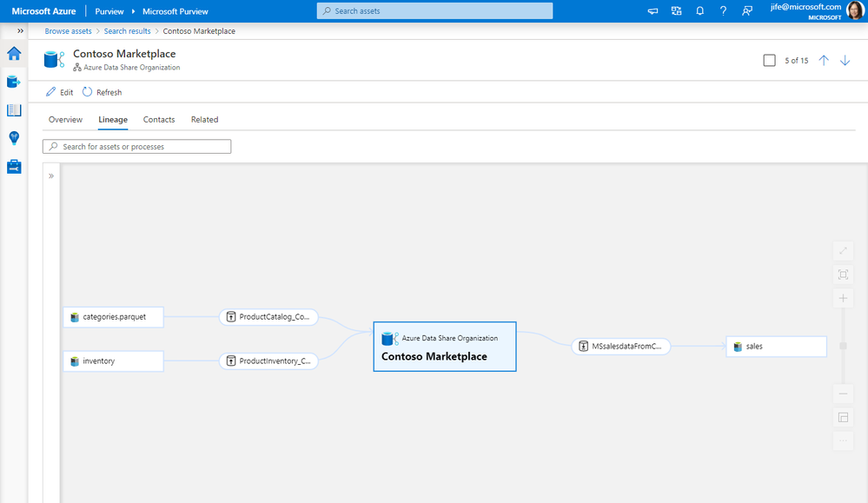
Task: Click the user profile avatar
Action: [855, 11]
